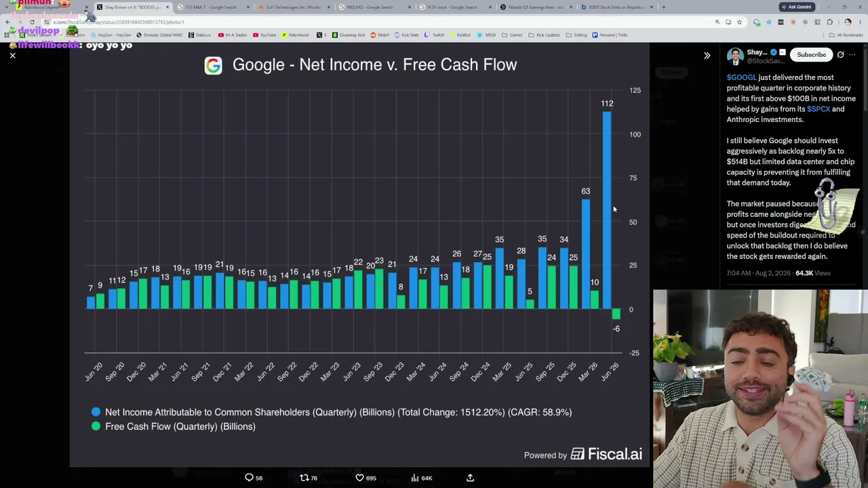
Task: Open the Robinhood bookmark
Action: coord(295,35)
